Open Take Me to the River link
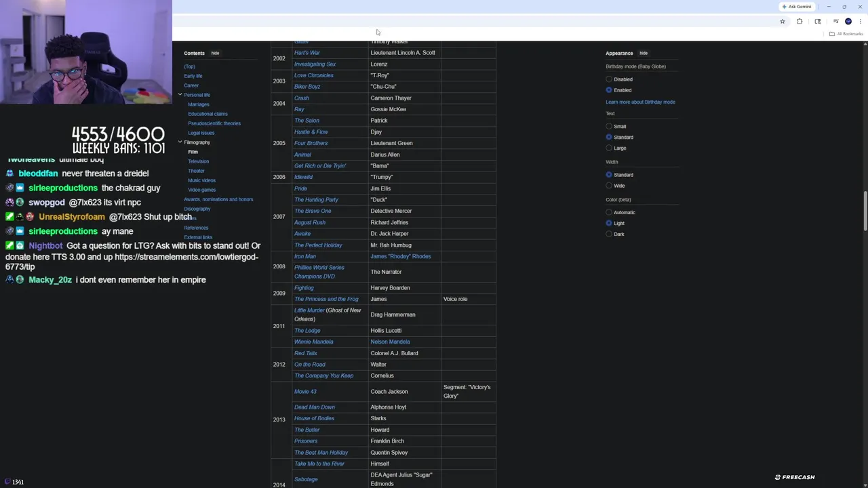 pyautogui.click(x=319, y=464)
